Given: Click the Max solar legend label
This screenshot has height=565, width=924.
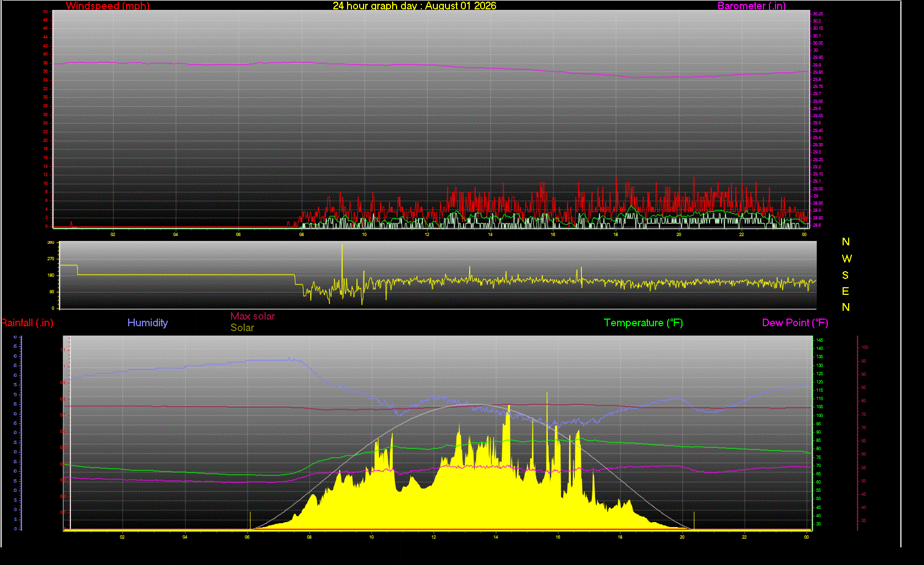Looking at the screenshot, I should 252,316.
